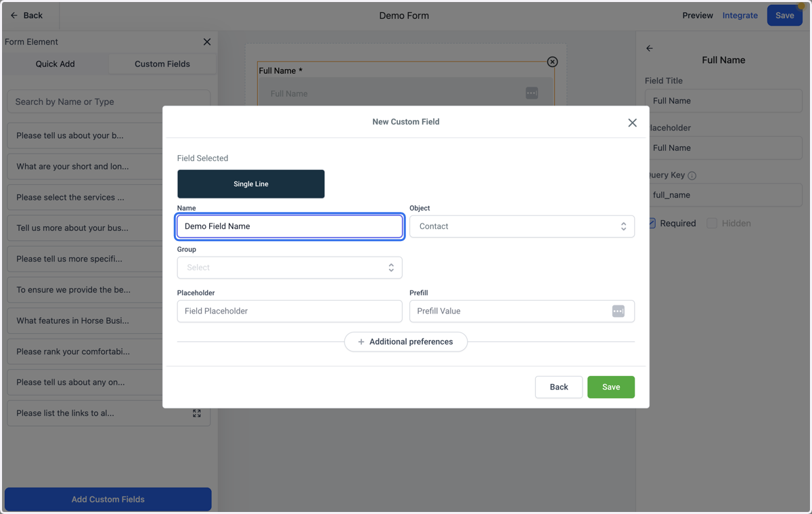Toggle the Hidden checkbox
This screenshot has width=812, height=514.
click(712, 223)
